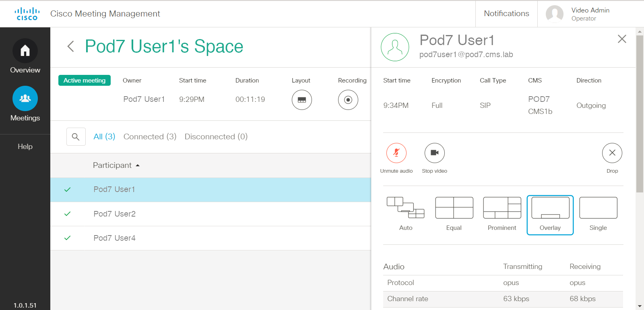The width and height of the screenshot is (644, 310).
Task: Go to the Overview home icon
Action: [25, 51]
